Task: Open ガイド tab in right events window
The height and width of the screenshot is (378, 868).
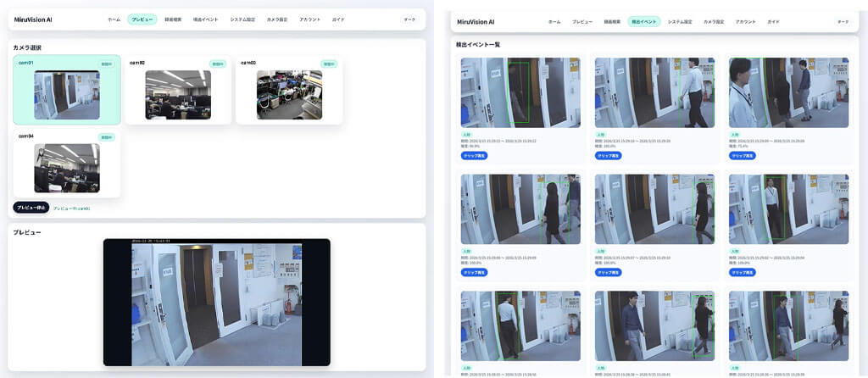Action: tap(773, 21)
